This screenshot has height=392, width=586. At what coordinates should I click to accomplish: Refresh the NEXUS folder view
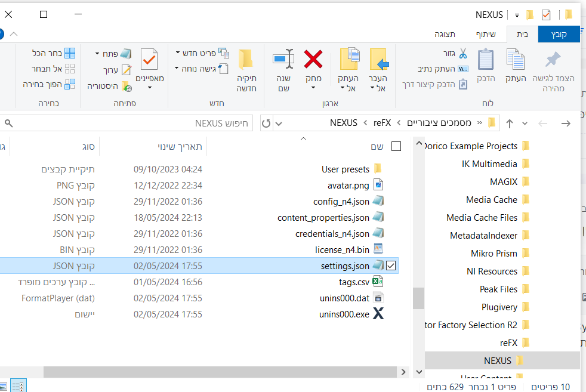[x=266, y=124]
